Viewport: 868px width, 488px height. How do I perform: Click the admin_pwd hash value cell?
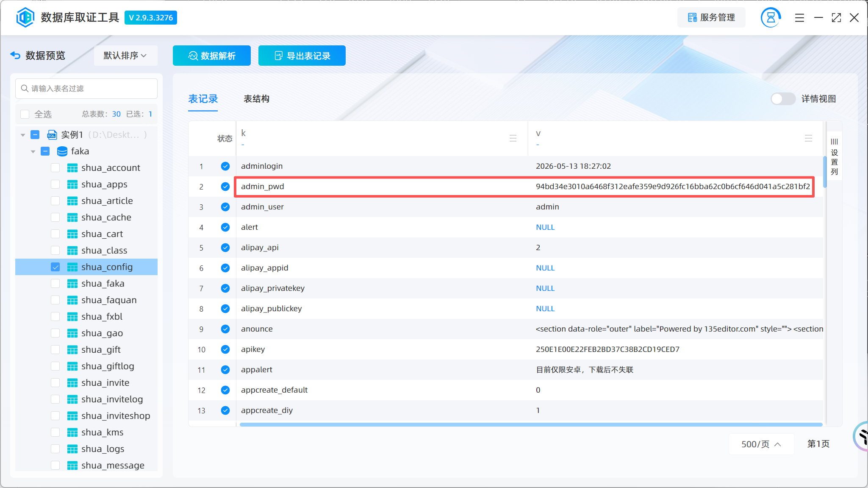pos(673,187)
